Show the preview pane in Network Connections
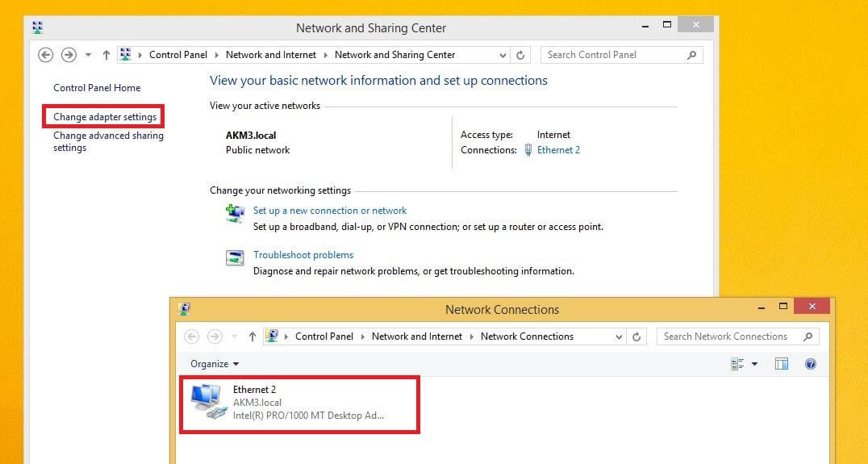 782,364
